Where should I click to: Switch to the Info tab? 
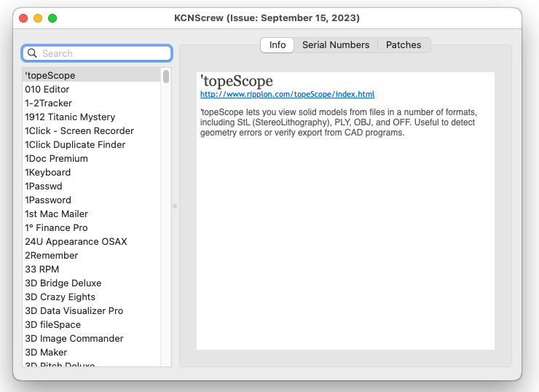[x=277, y=45]
